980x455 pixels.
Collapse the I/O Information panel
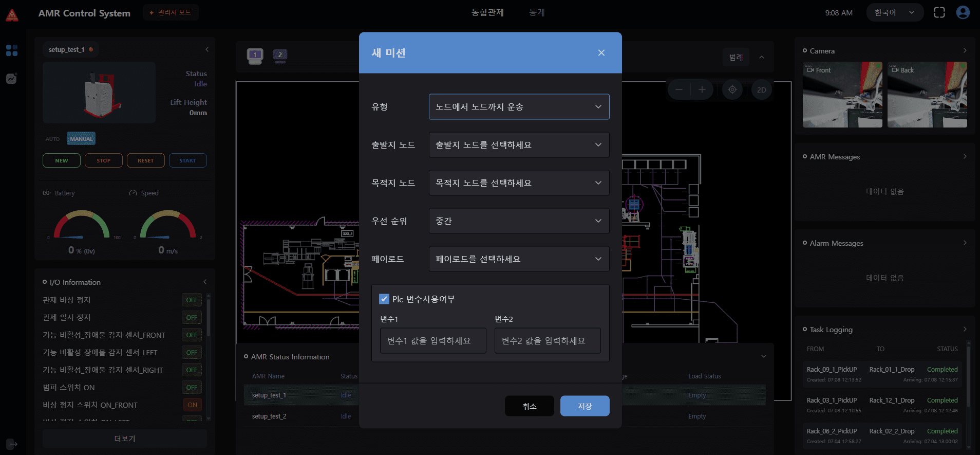coord(205,282)
